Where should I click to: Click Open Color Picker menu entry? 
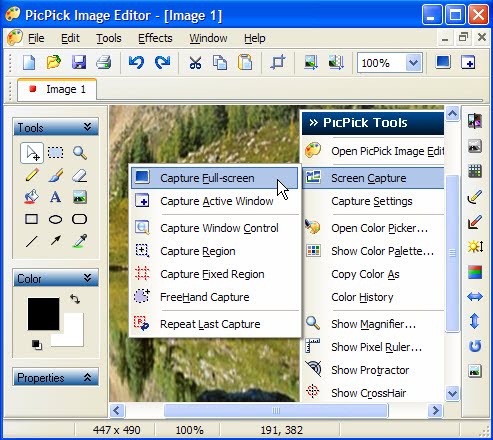pyautogui.click(x=373, y=228)
